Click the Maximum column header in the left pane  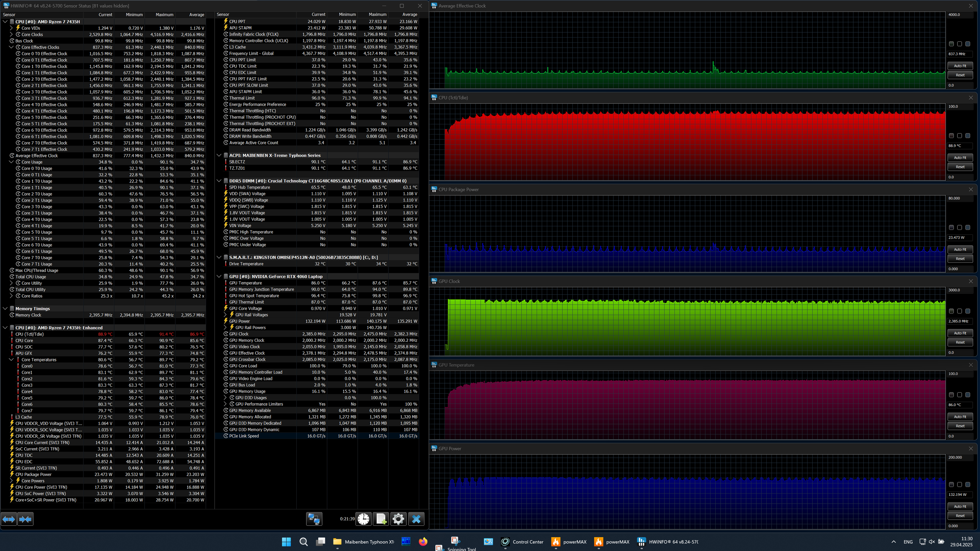164,14
